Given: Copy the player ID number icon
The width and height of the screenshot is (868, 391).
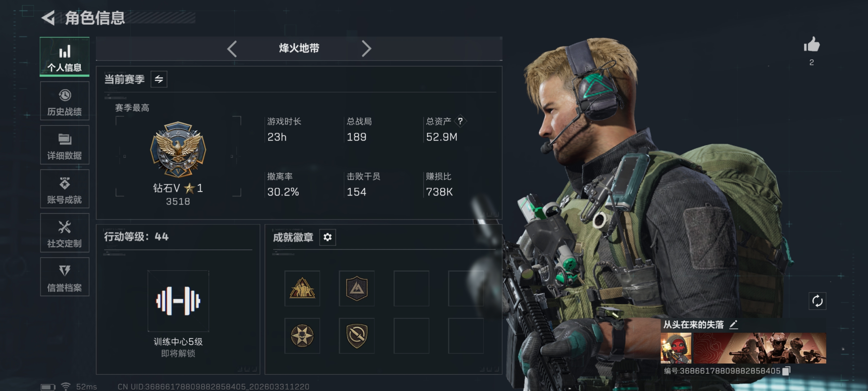Looking at the screenshot, I should (x=786, y=371).
